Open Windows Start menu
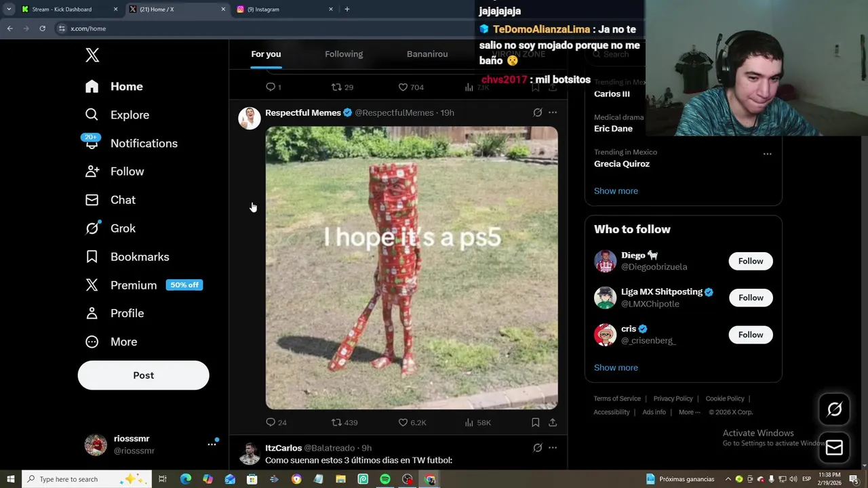This screenshot has width=868, height=488. 10,479
